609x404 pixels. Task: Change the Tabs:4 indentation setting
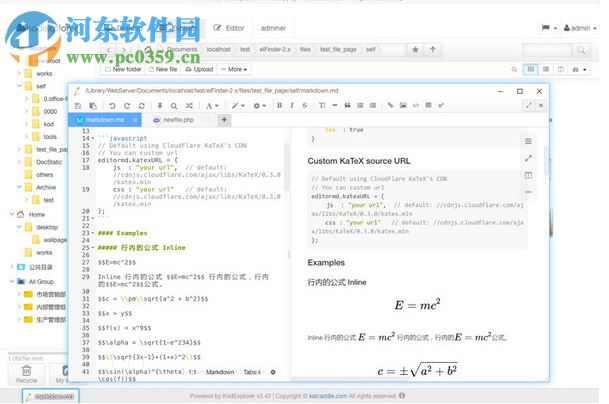(x=252, y=372)
